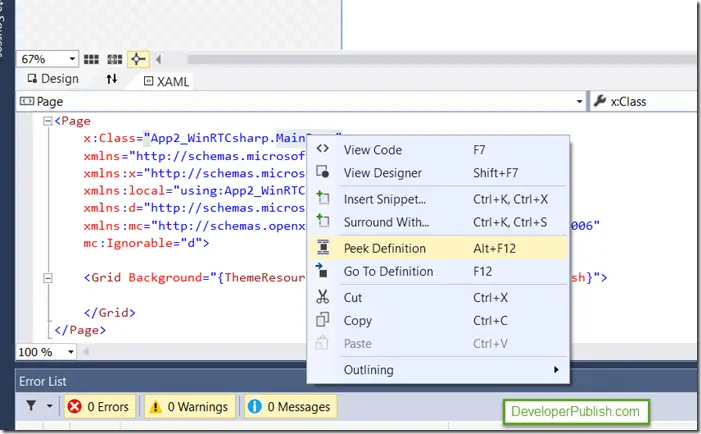The width and height of the screenshot is (701, 434).
Task: Toggle show snap grid icon
Action: pos(91,59)
